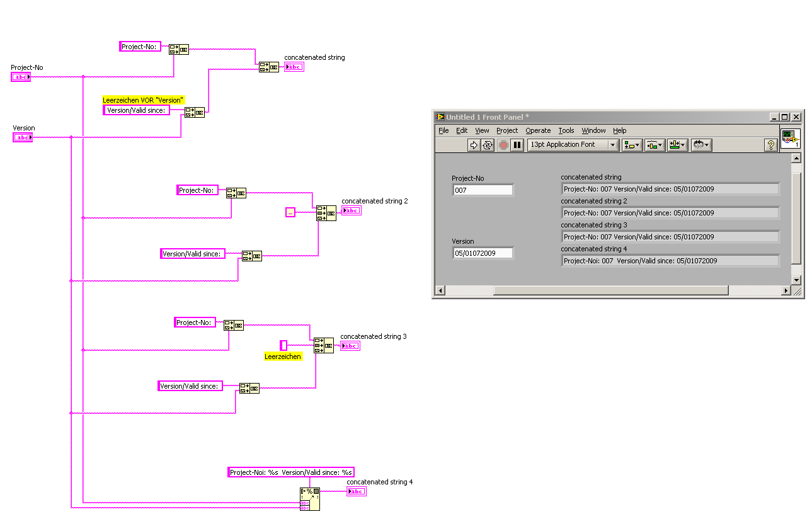Select the Concatenate Strings node beside topmost Project-No: constant
This screenshot has height=519, width=812.
(179, 48)
